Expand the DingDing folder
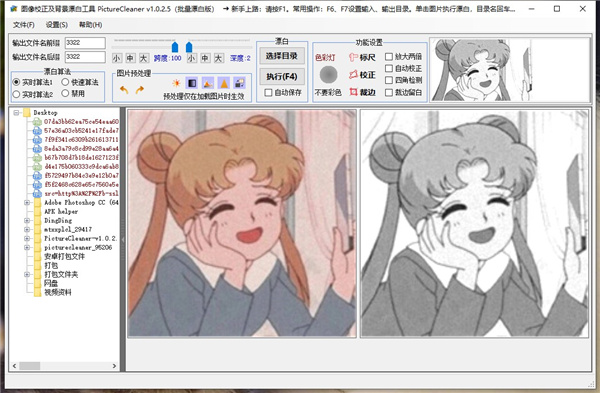600x393 pixels. (x=27, y=220)
